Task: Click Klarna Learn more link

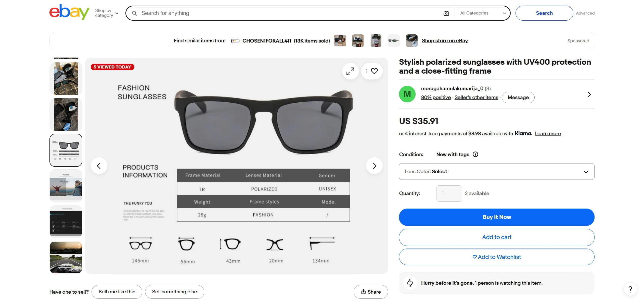Action: click(x=548, y=133)
